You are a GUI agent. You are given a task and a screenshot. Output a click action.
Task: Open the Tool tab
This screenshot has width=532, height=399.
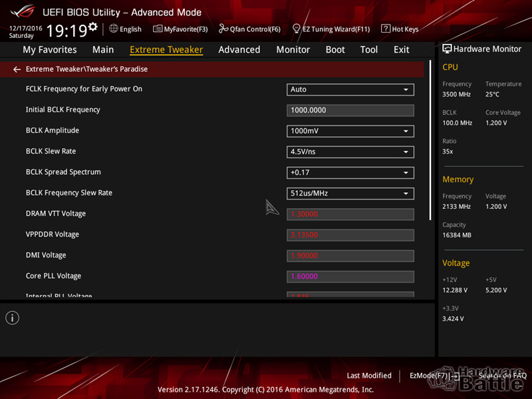(x=369, y=50)
